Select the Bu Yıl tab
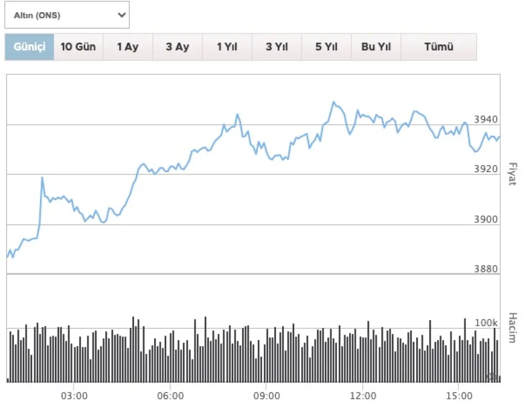 click(376, 47)
